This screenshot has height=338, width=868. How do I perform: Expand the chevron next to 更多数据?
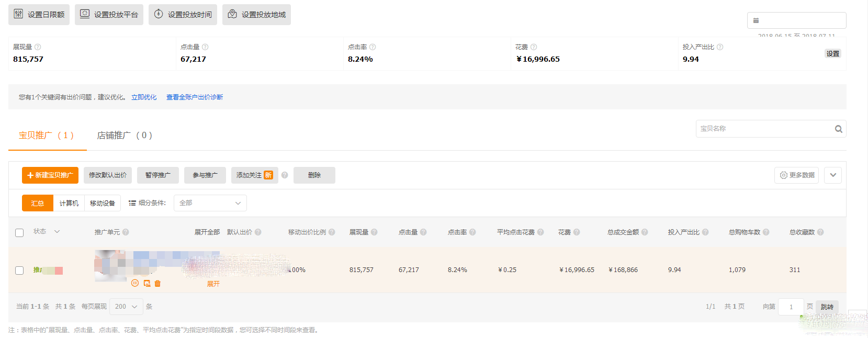coord(833,175)
